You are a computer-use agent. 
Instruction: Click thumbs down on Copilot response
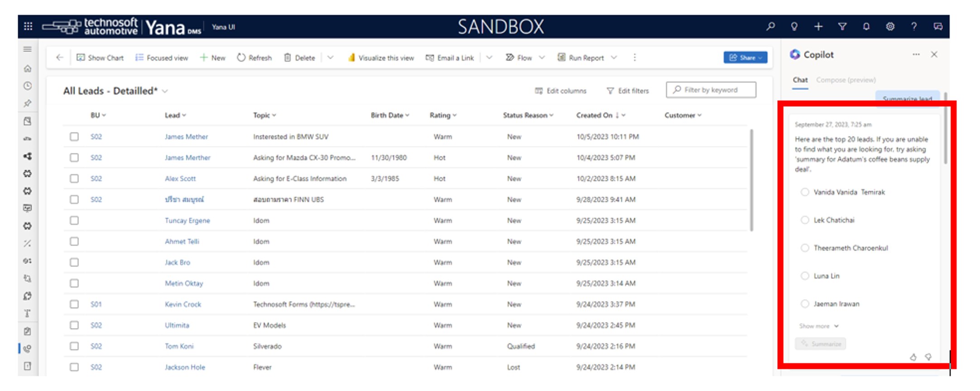click(x=928, y=357)
